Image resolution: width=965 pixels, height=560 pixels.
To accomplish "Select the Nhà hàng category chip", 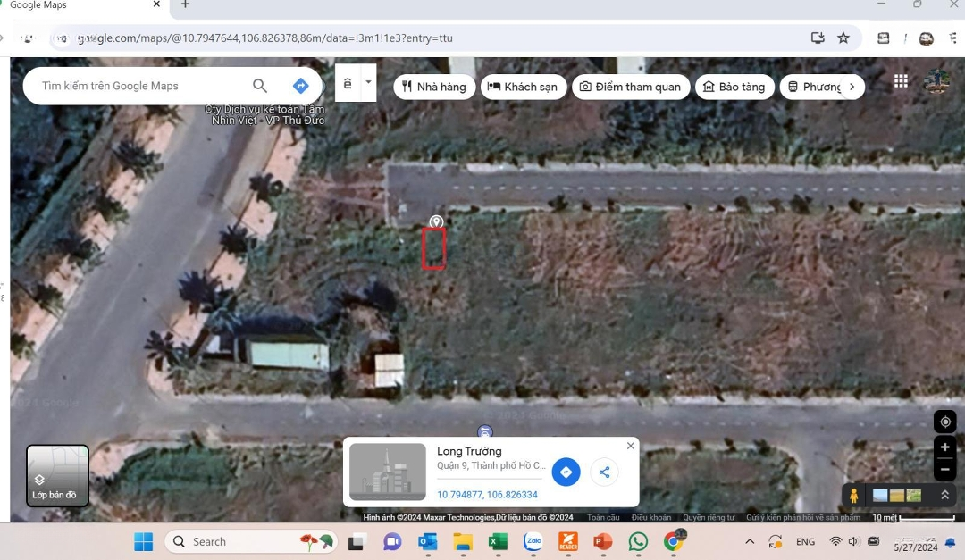I will click(x=434, y=87).
